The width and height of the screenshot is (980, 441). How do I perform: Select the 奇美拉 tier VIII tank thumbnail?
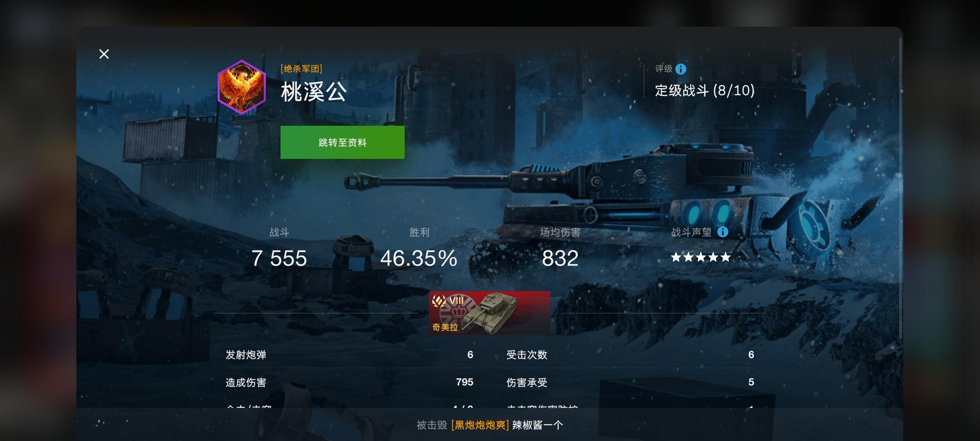tap(490, 313)
